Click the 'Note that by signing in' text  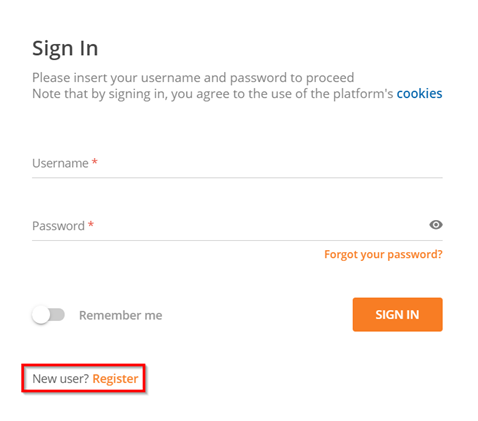tap(213, 94)
